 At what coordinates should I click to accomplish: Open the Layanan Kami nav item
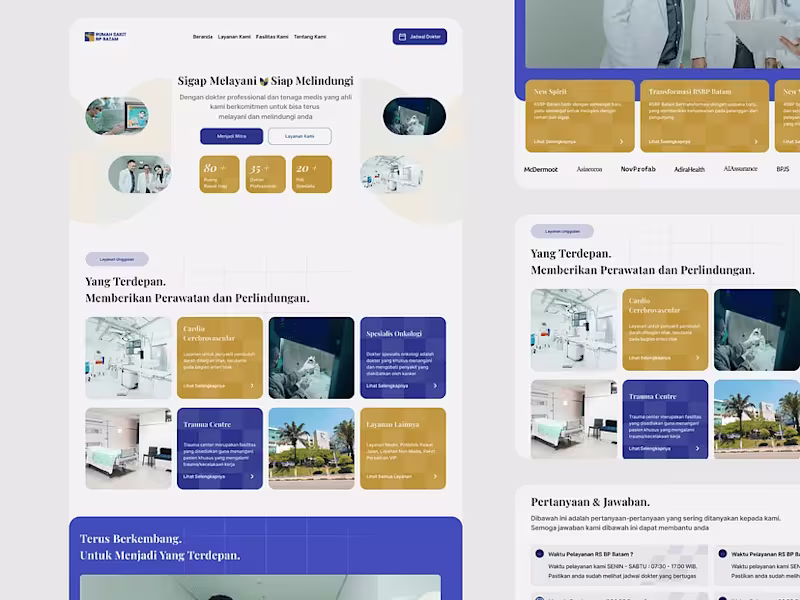point(234,37)
